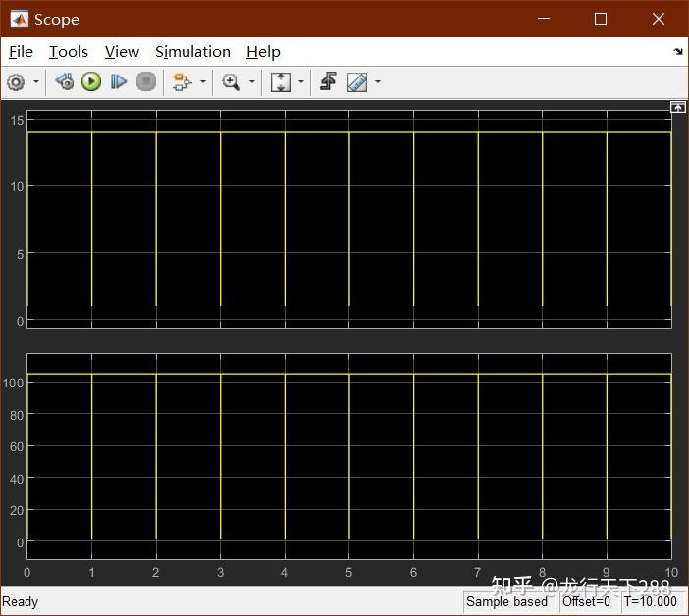The width and height of the screenshot is (689, 616).
Task: Open Configuration Properties gear icon
Action: click(17, 82)
